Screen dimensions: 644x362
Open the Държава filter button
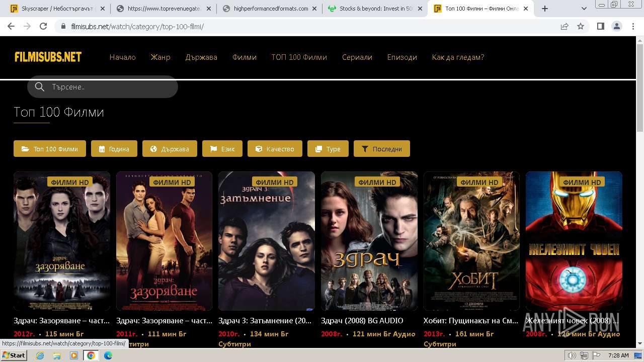click(170, 149)
